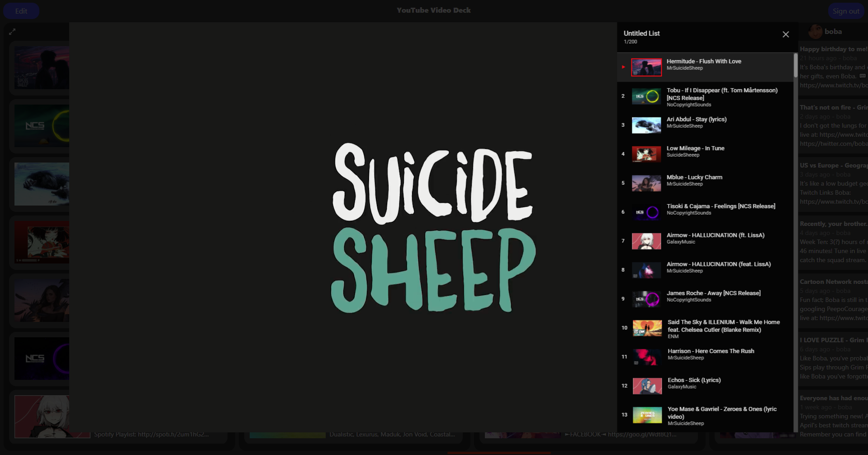
Task: Click the expand fullscreen arrows icon
Action: click(x=12, y=32)
